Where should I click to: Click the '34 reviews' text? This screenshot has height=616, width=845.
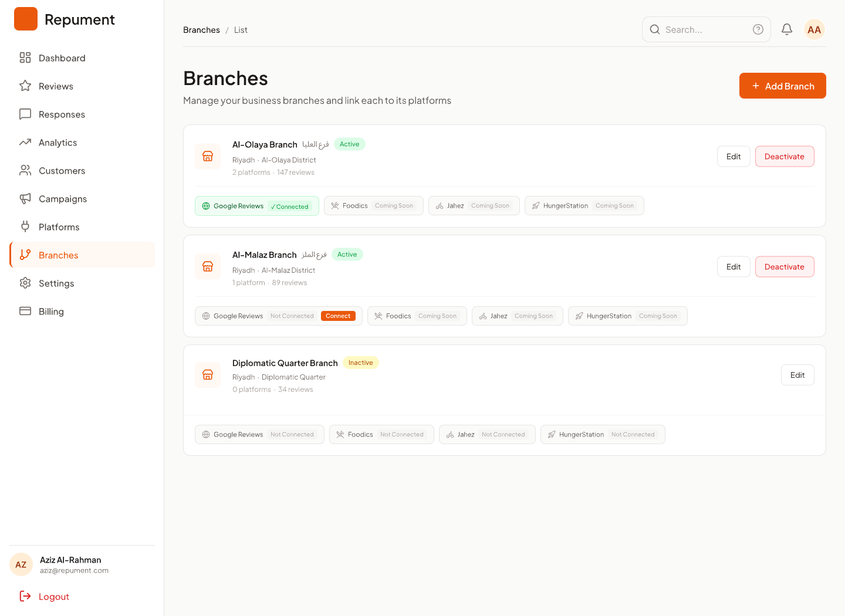coord(296,390)
